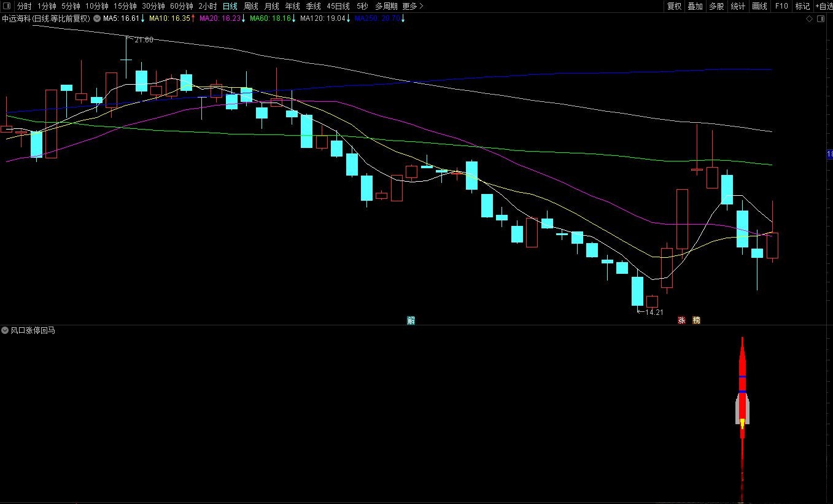This screenshot has width=833, height=504.
Task: Switch to the 周线 weekly period
Action: click(x=251, y=6)
